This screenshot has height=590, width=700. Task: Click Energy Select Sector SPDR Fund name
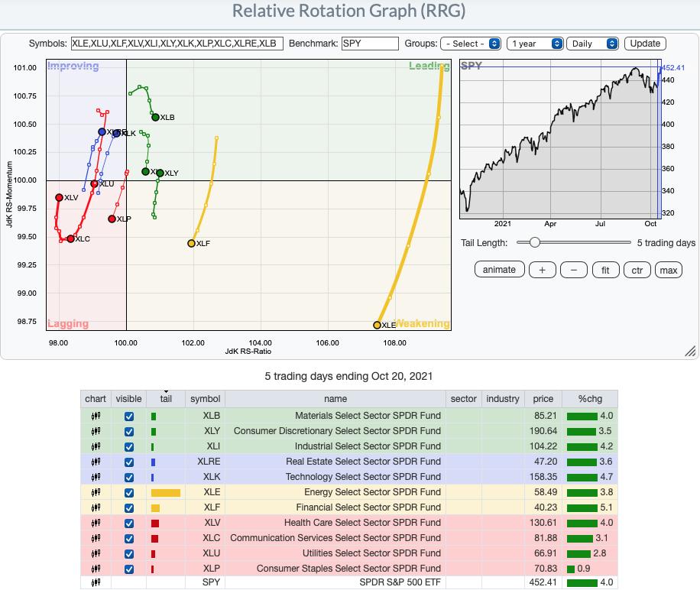[x=372, y=492]
